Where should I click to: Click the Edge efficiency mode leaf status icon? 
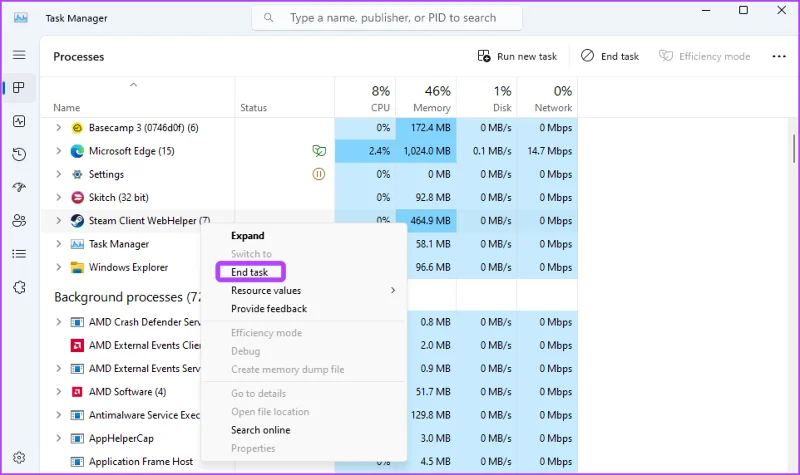[x=319, y=151]
